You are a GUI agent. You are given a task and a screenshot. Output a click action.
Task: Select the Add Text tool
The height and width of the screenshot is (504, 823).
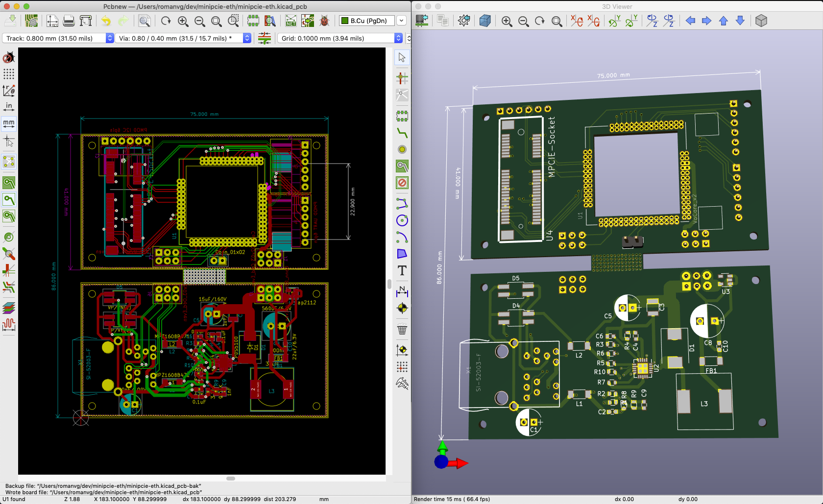tap(402, 271)
